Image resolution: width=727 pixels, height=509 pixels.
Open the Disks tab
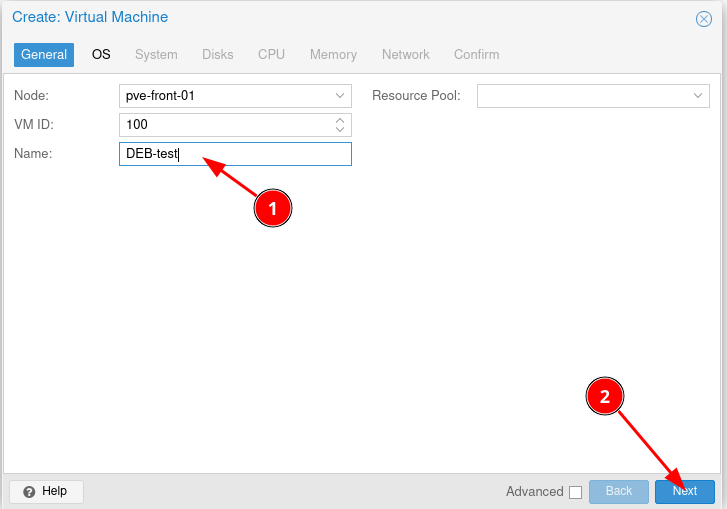coord(218,55)
